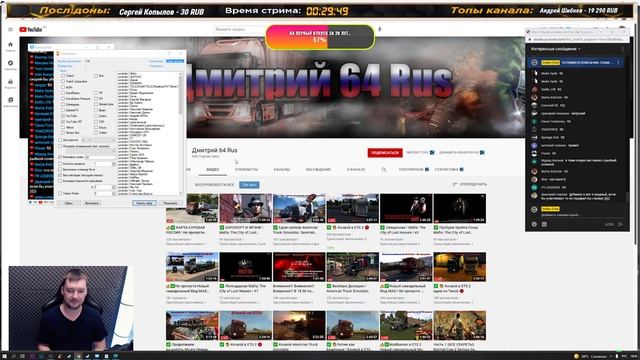
Task: Switch to the О канале tab
Action: coord(356,169)
